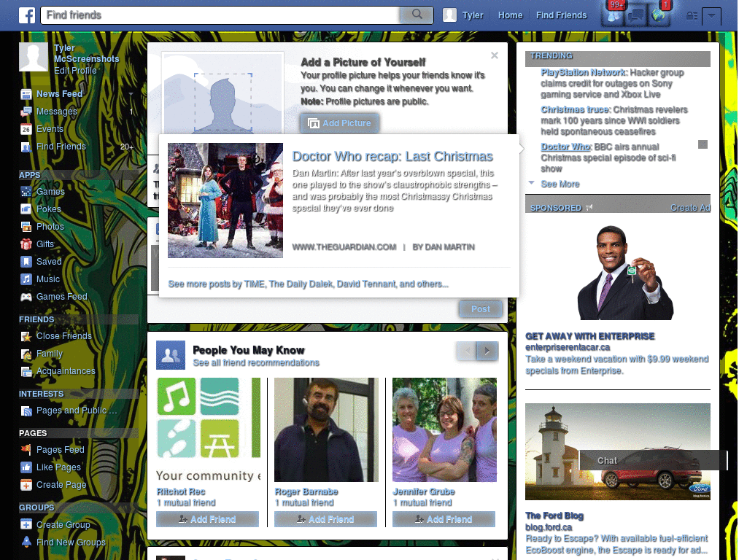The height and width of the screenshot is (560, 747).
Task: Click sponsored megaphone icon
Action: pos(589,208)
